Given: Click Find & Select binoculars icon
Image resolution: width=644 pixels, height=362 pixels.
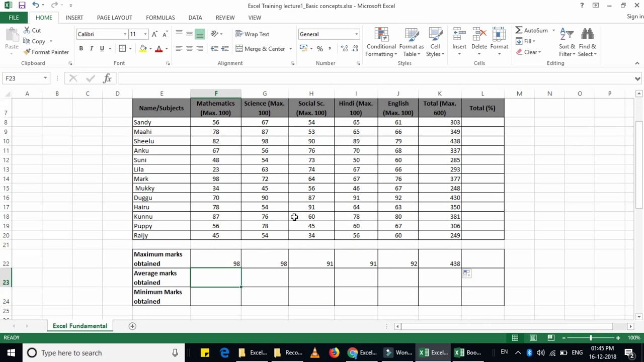Looking at the screenshot, I should pyautogui.click(x=587, y=34).
